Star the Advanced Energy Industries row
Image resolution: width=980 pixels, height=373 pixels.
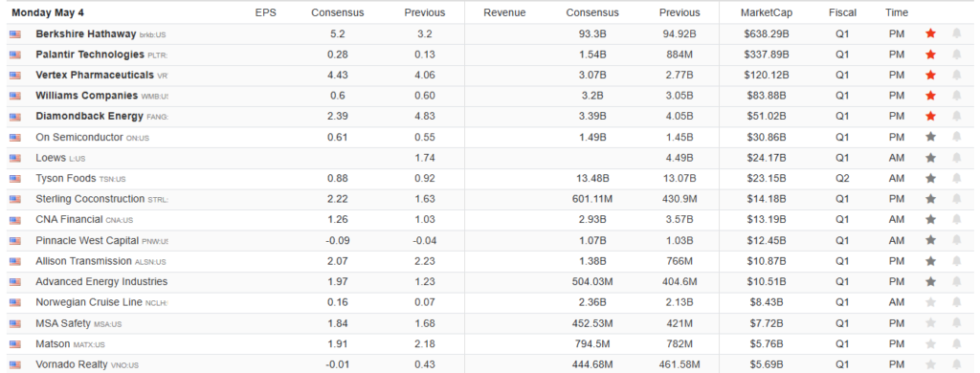click(x=930, y=282)
